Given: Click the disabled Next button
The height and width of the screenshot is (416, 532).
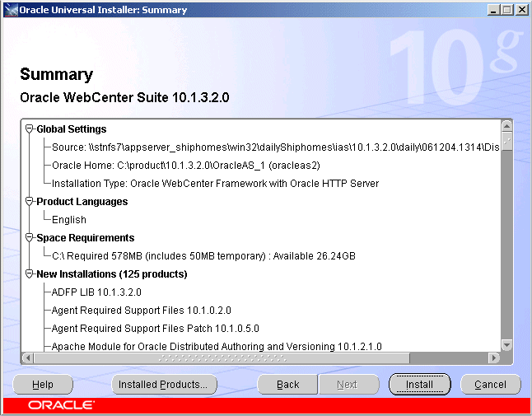Looking at the screenshot, I should tap(348, 385).
